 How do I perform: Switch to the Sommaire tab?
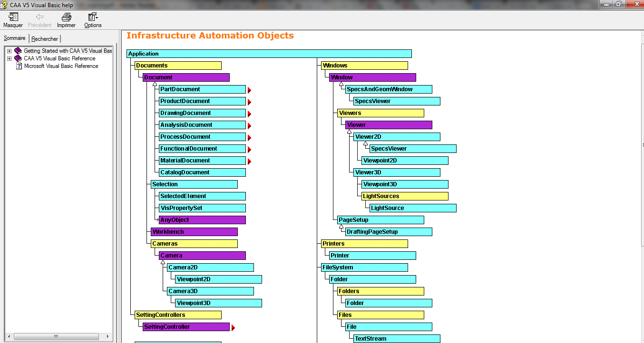click(14, 38)
